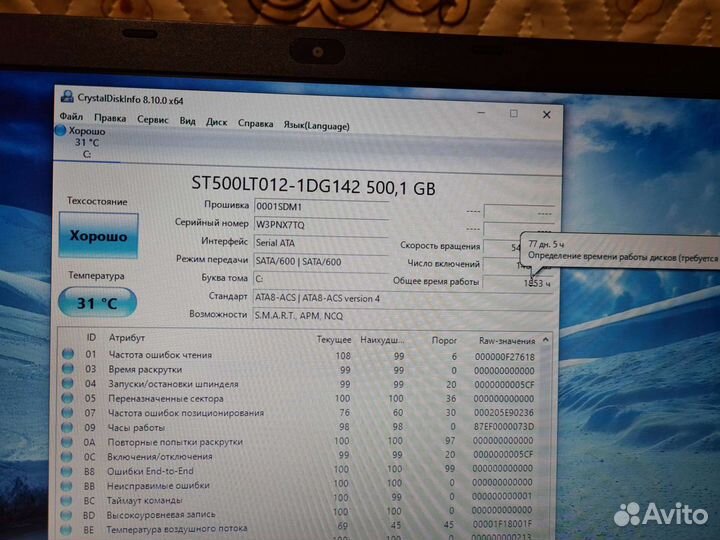Click status icon of attribute B8

tap(67, 471)
